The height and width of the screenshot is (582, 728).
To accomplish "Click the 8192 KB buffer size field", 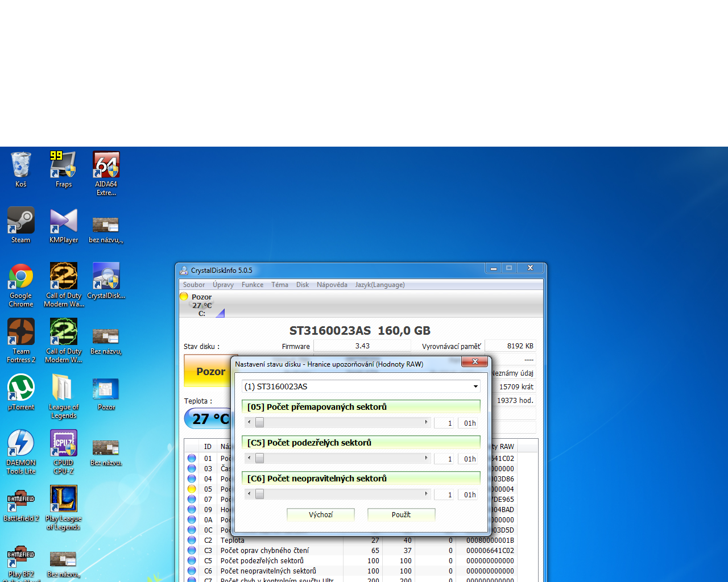I will (510, 346).
